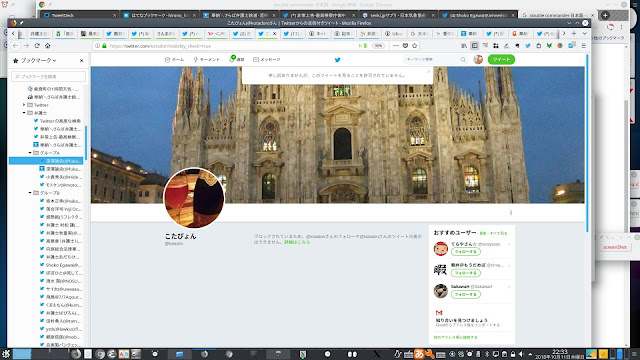This screenshot has width=640, height=360.
Task: Click the すべて見る link in おすすめユーザー
Action: (498, 233)
